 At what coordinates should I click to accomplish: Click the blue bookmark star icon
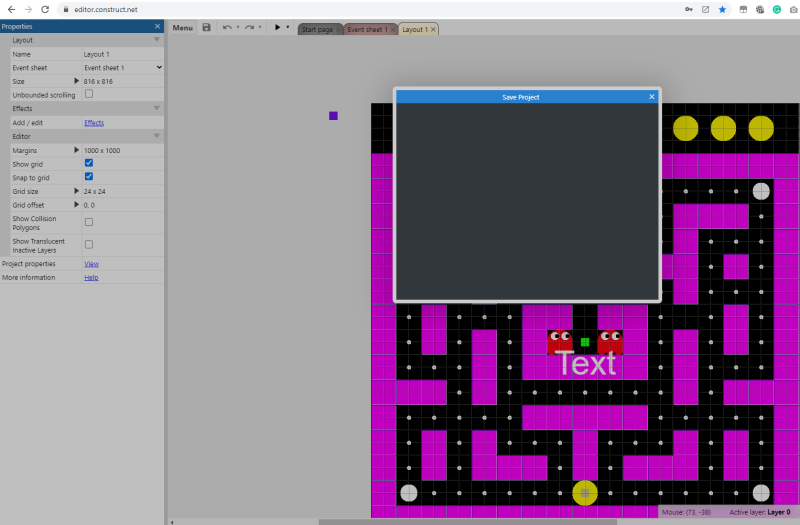pos(722,9)
